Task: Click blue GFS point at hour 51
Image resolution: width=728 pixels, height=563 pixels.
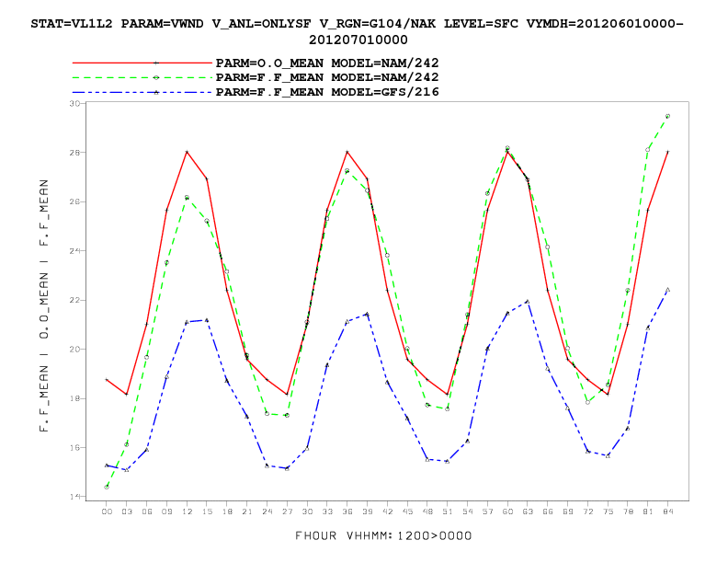Action: click(x=447, y=461)
